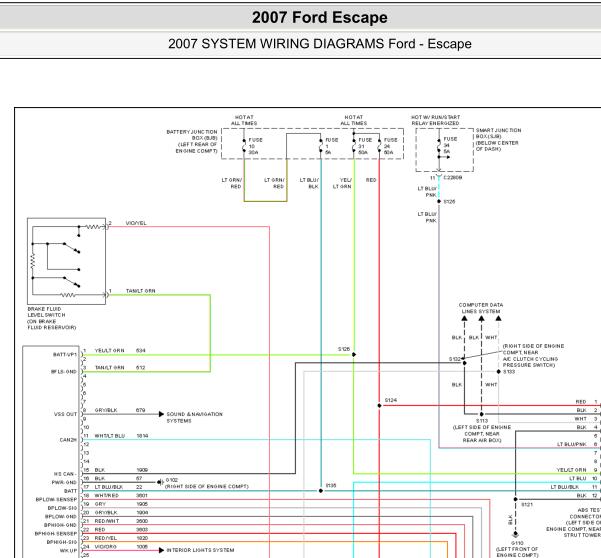Click the 'WK UP' pin label
The image size is (601, 558).
68,551
